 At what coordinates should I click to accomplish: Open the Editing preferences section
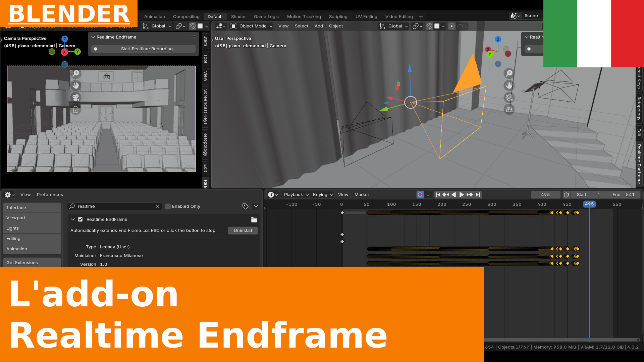tap(32, 239)
